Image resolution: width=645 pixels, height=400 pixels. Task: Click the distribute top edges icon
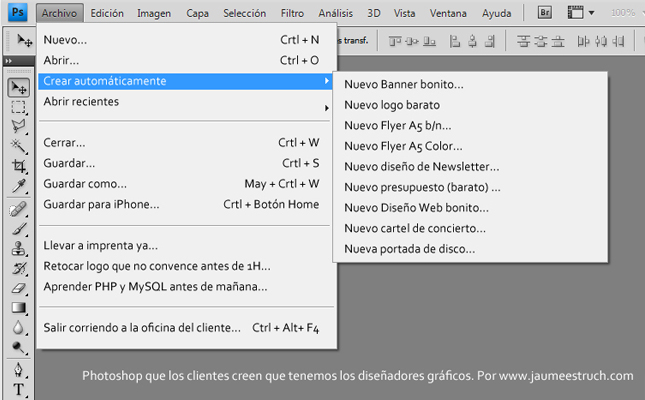[523, 41]
